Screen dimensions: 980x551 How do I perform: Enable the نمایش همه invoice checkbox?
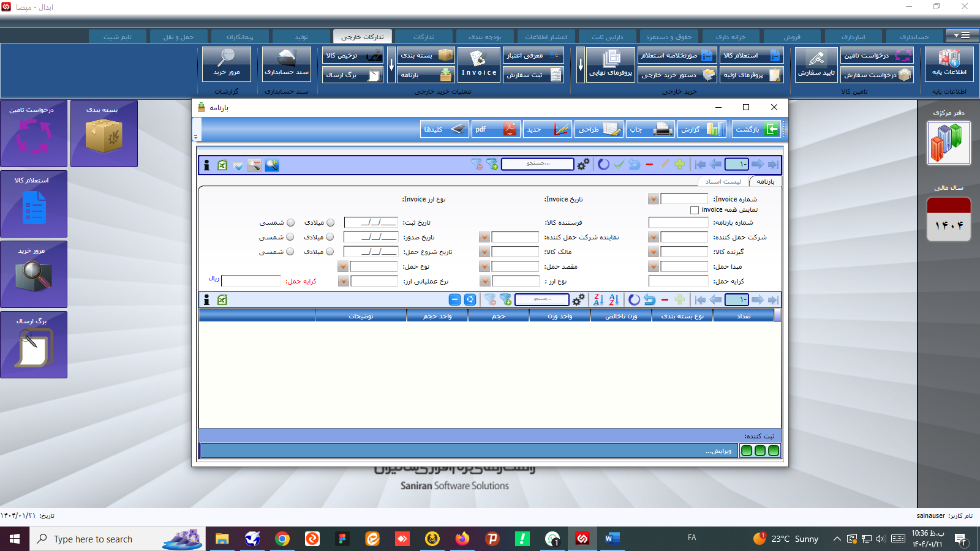(694, 210)
